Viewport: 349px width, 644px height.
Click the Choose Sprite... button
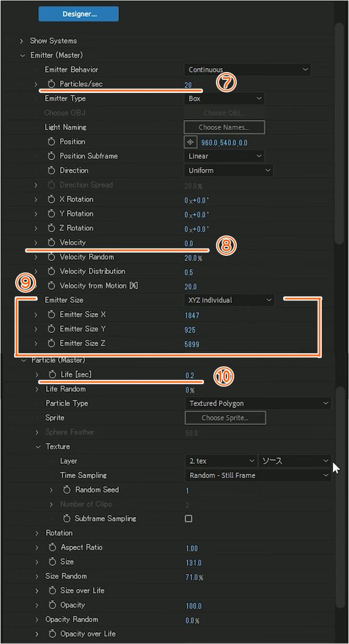[x=225, y=418]
